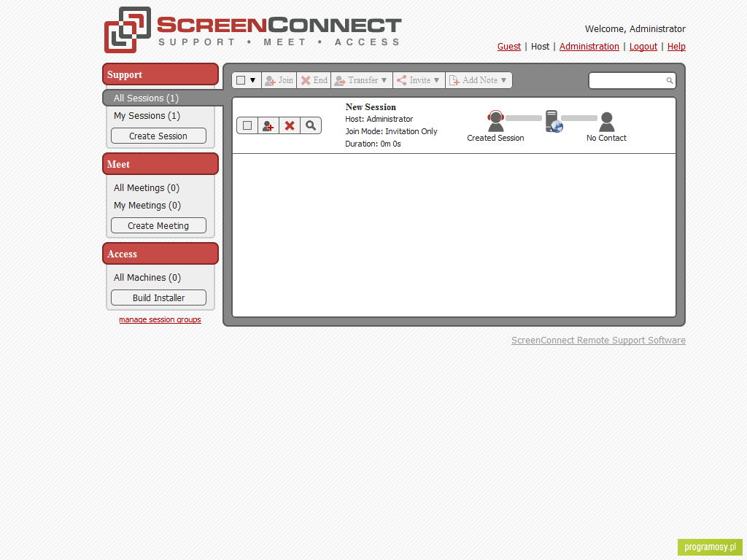The height and width of the screenshot is (560, 747).
Task: Open the manage session groups link
Action: tap(160, 319)
